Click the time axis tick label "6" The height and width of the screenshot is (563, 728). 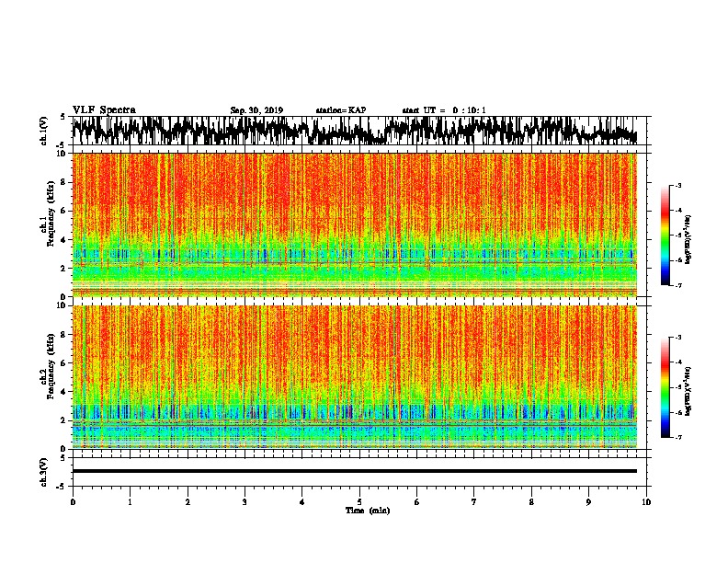417,502
